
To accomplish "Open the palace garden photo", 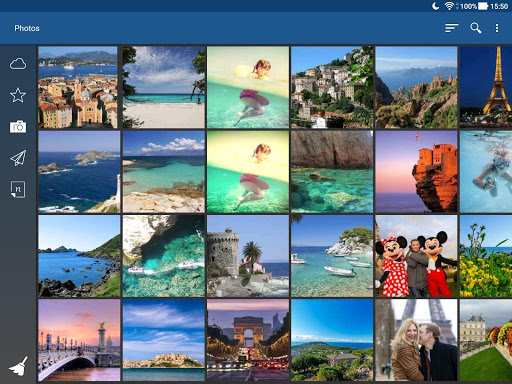I will click(x=486, y=340).
